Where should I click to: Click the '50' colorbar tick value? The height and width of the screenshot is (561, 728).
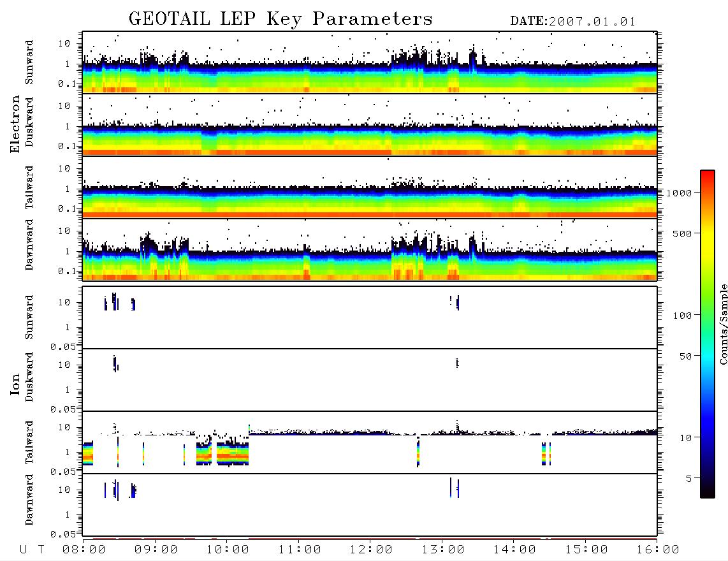tap(685, 356)
